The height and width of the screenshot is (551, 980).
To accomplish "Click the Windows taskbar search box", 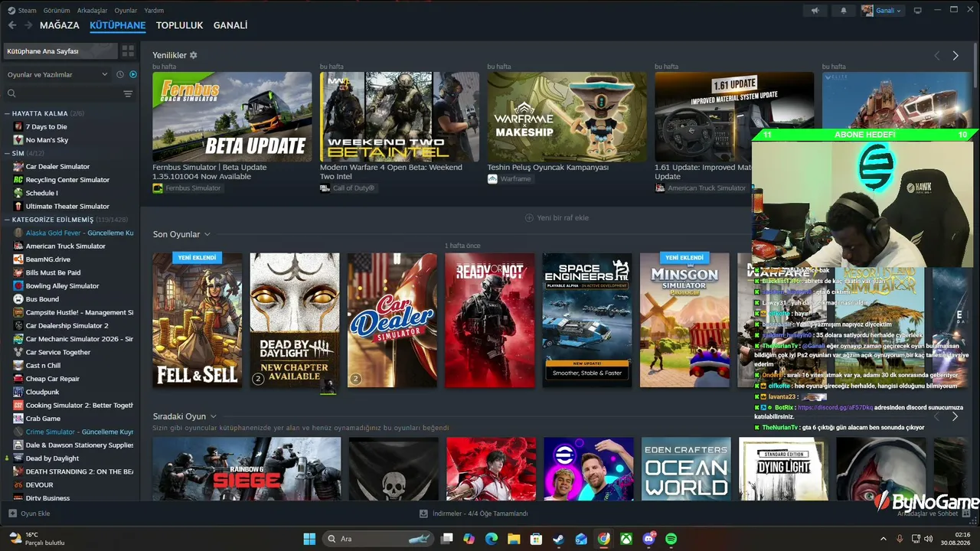I will [x=378, y=539].
